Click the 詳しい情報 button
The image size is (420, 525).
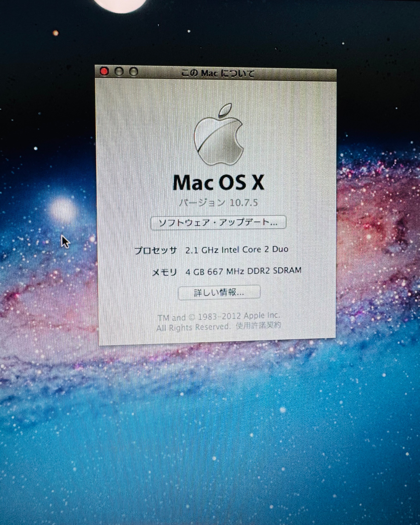[x=219, y=293]
